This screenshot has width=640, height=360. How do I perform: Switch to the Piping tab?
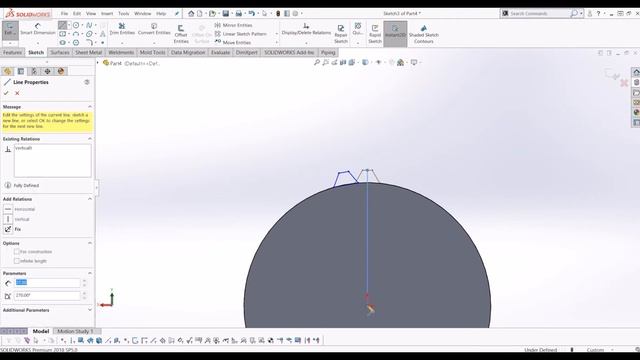(328, 52)
